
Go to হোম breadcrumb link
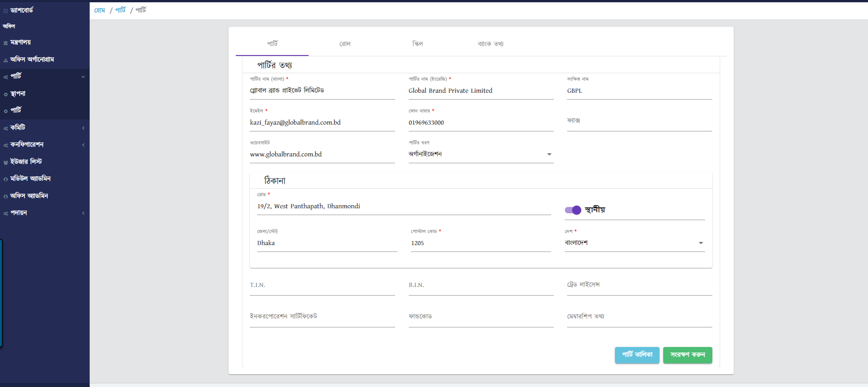100,10
